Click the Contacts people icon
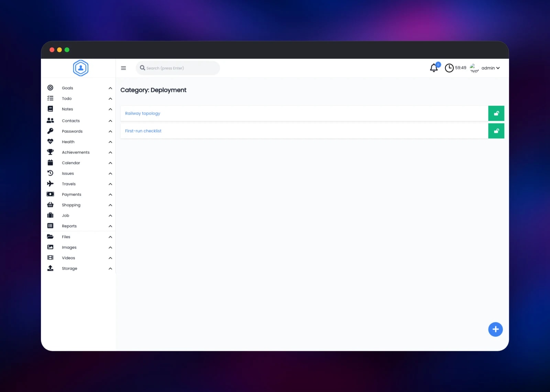 click(50, 121)
